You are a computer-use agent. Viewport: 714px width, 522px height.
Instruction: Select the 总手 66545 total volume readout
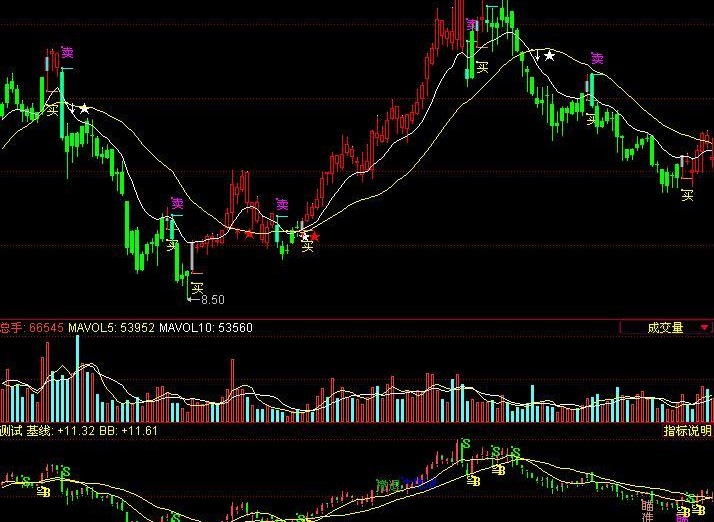(x=31, y=328)
